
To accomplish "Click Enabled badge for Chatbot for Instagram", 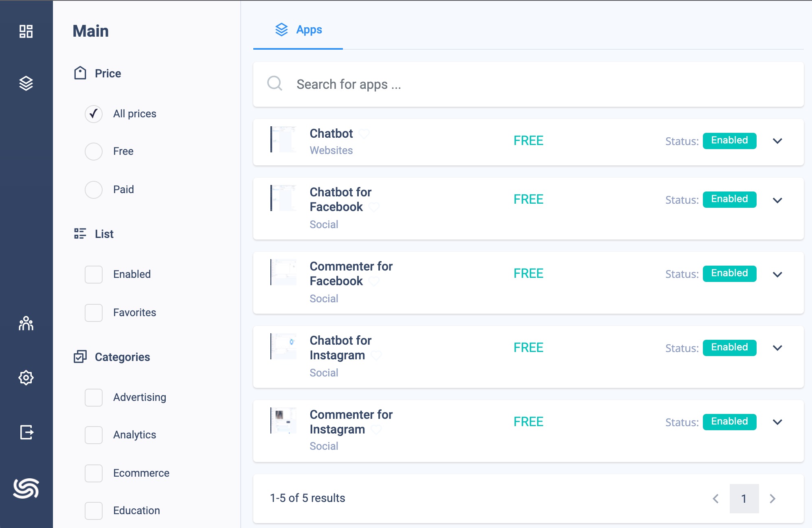I will pyautogui.click(x=729, y=348).
